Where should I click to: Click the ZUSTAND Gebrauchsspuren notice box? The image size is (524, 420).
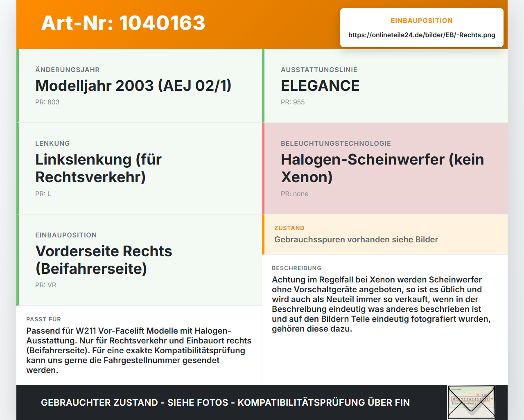coord(385,234)
